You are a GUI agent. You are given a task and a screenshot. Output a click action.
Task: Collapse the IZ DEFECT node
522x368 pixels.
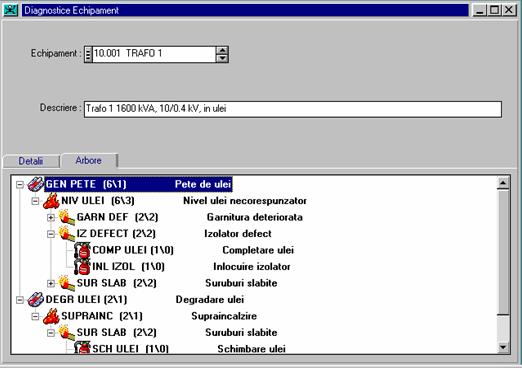(51, 234)
